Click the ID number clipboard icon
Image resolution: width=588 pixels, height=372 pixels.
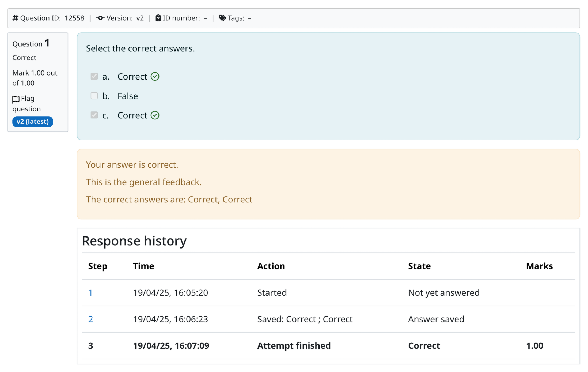[158, 18]
